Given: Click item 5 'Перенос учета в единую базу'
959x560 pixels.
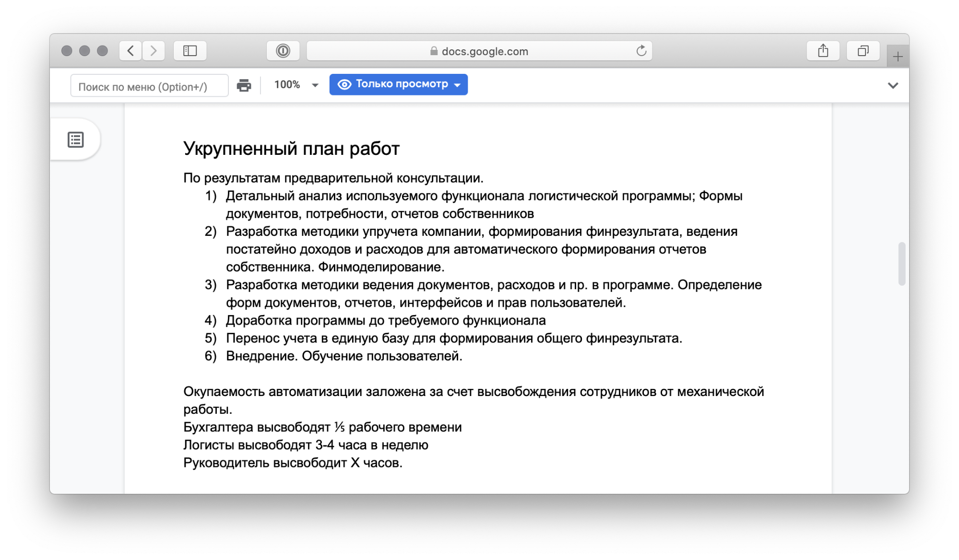Looking at the screenshot, I should click(x=454, y=338).
